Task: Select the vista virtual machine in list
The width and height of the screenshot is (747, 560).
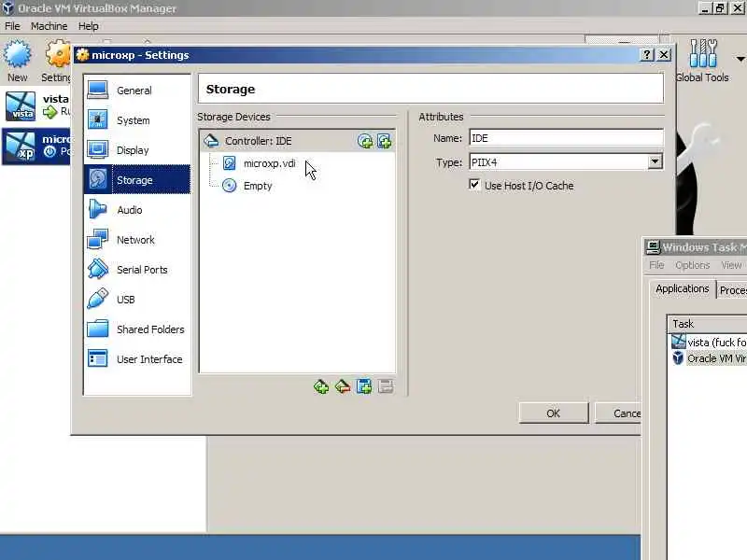Action: 37,105
